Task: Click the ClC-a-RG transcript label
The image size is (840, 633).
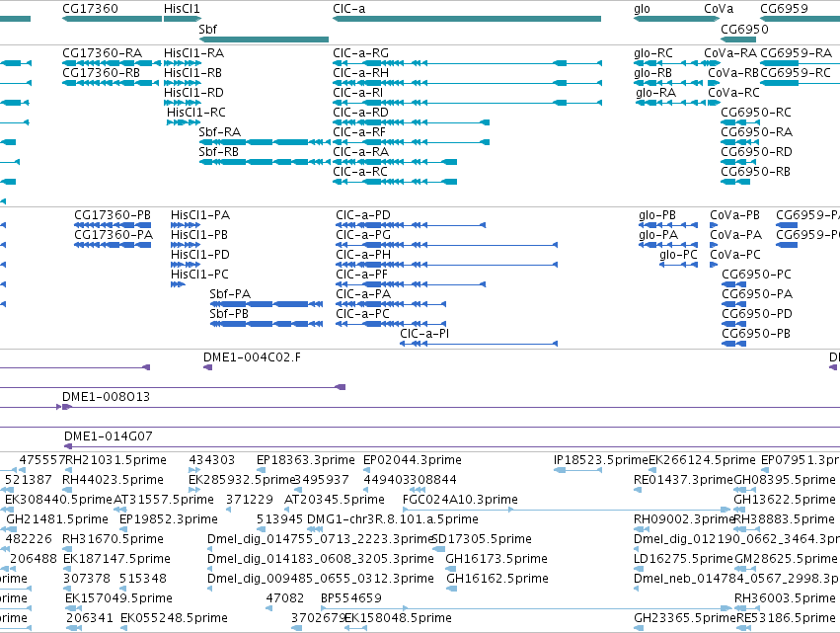Action: pyautogui.click(x=360, y=53)
